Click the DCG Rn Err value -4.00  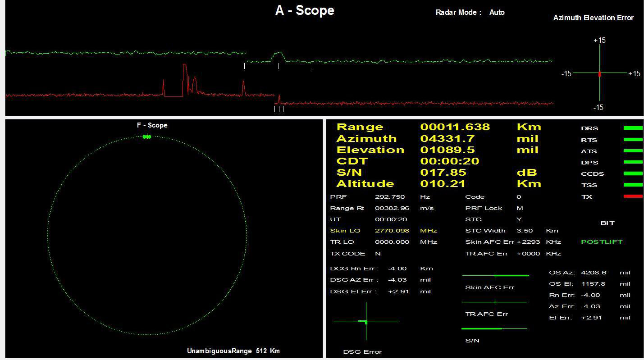[397, 269]
